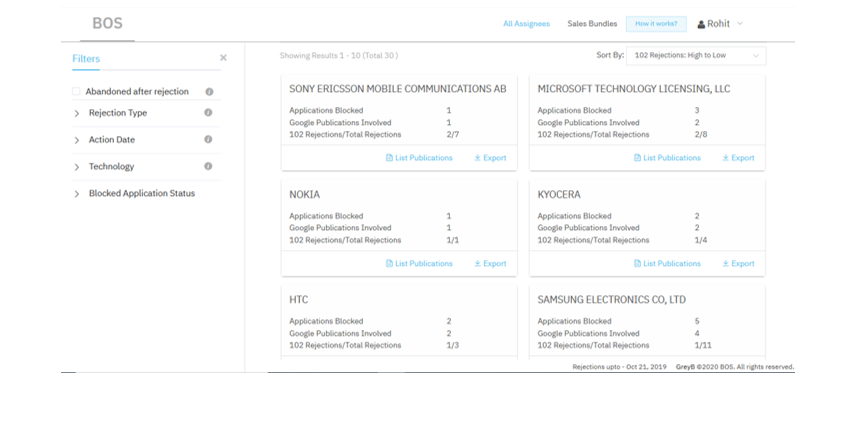The width and height of the screenshot is (850, 429).
Task: Open the Sort By dropdown
Action: (696, 55)
